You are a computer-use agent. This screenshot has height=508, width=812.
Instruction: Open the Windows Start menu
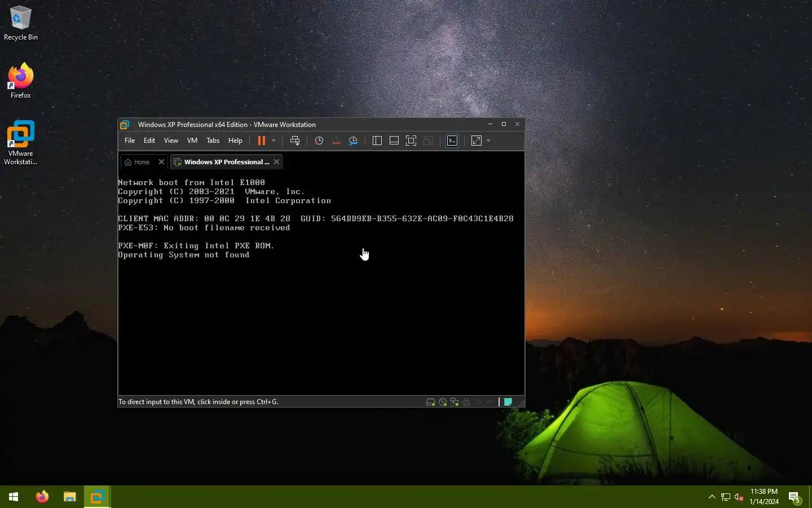(x=14, y=497)
